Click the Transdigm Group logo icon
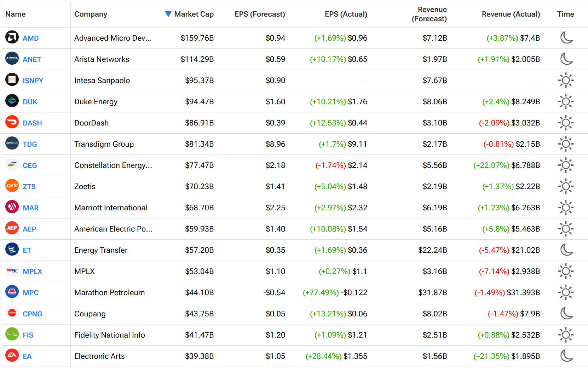This screenshot has width=588, height=368. [x=12, y=143]
